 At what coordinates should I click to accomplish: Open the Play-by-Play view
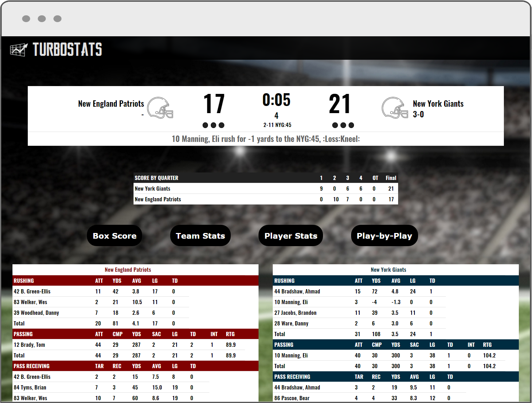tap(385, 235)
